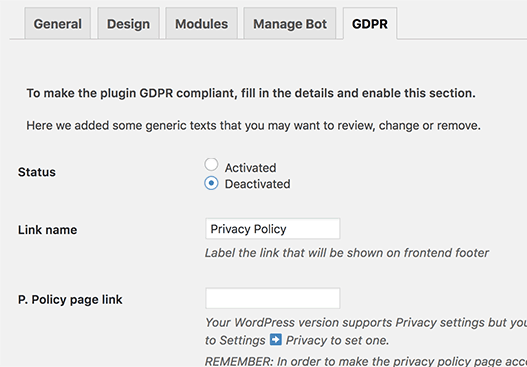Screen dimensions: 527x367
Task: Click the WordPress version supports Privacy note
Action: (366, 331)
